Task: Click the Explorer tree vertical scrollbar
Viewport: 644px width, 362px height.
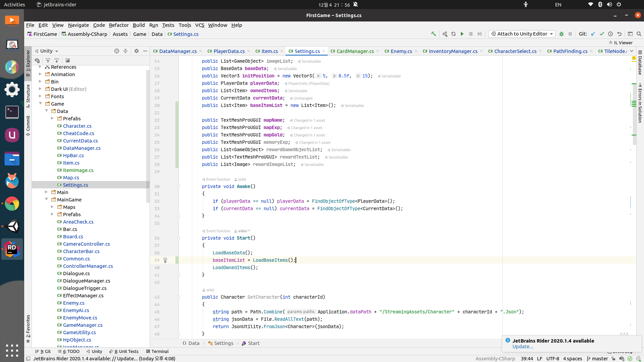Action: pyautogui.click(x=148, y=136)
